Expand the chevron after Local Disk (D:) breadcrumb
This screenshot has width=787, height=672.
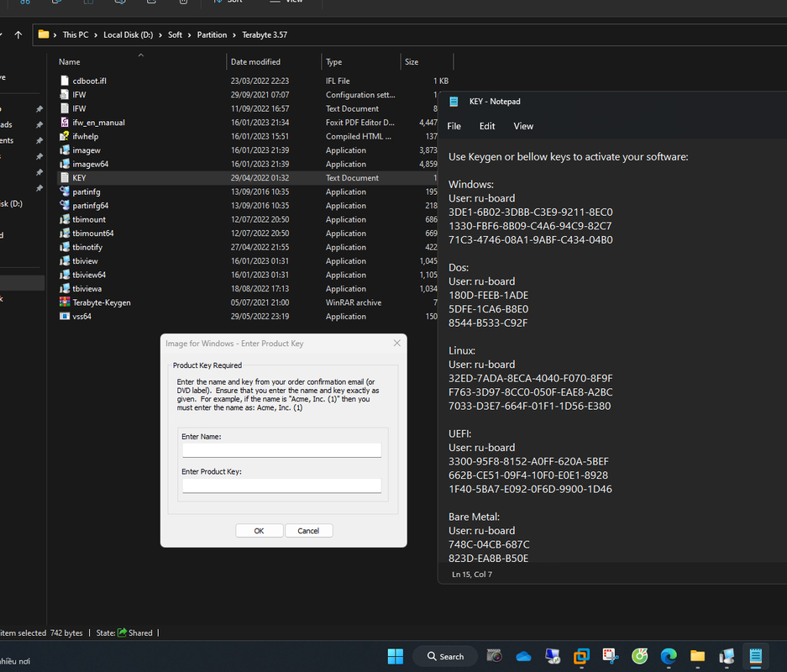(x=160, y=35)
